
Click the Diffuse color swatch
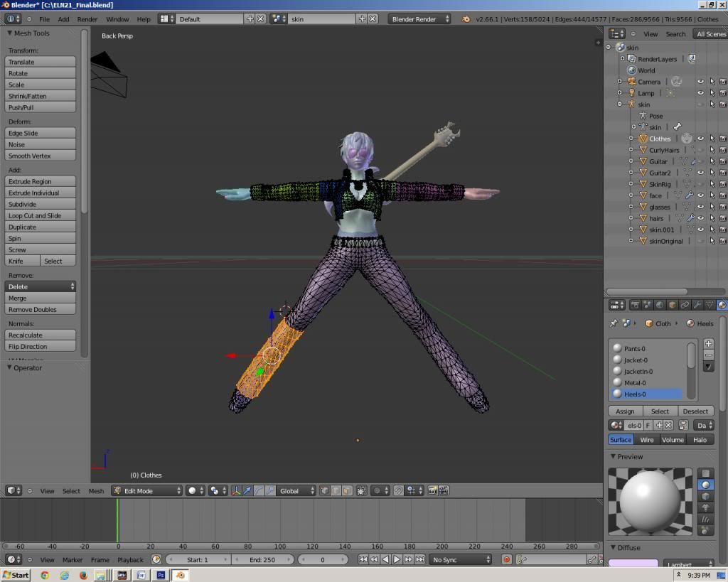(x=633, y=564)
